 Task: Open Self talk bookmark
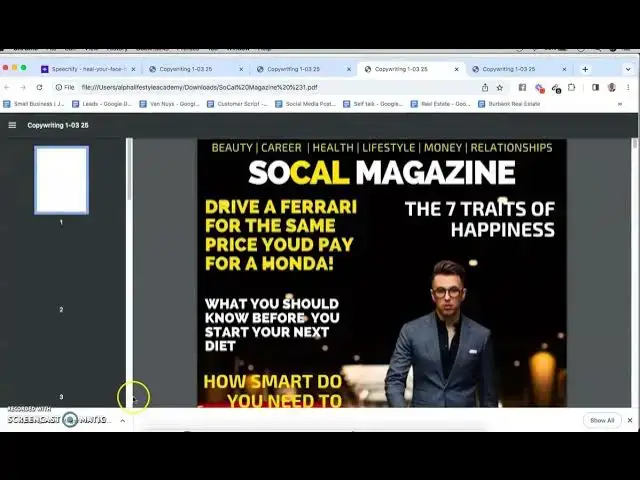(x=373, y=104)
